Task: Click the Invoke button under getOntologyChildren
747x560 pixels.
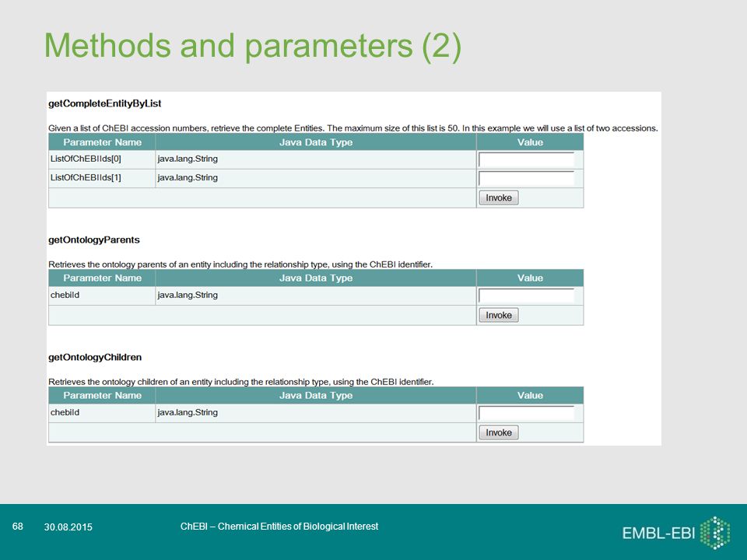Action: click(x=498, y=432)
